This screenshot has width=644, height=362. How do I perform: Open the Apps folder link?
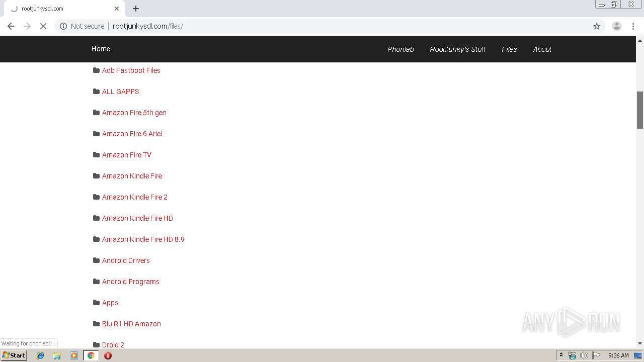[110, 303]
